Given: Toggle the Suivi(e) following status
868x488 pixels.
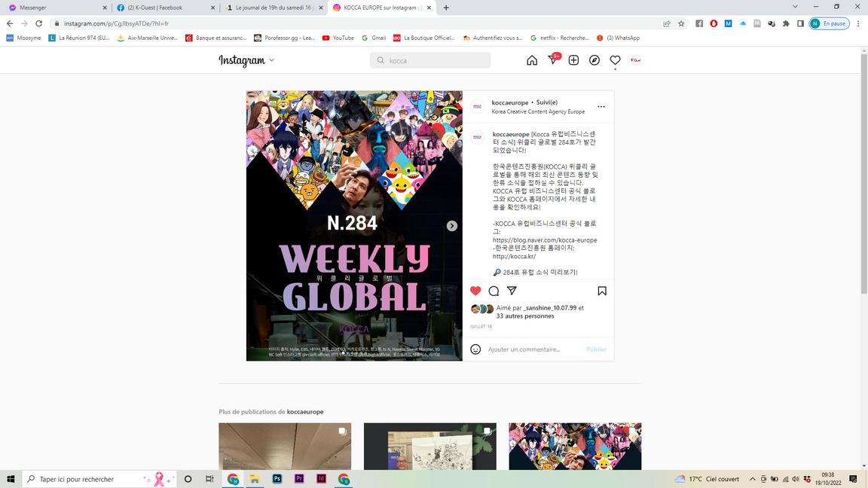Looking at the screenshot, I should [x=546, y=102].
